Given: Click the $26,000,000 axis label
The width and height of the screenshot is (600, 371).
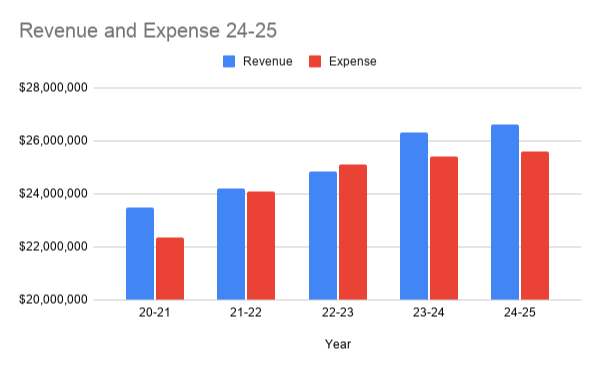Looking at the screenshot, I should (x=53, y=141).
